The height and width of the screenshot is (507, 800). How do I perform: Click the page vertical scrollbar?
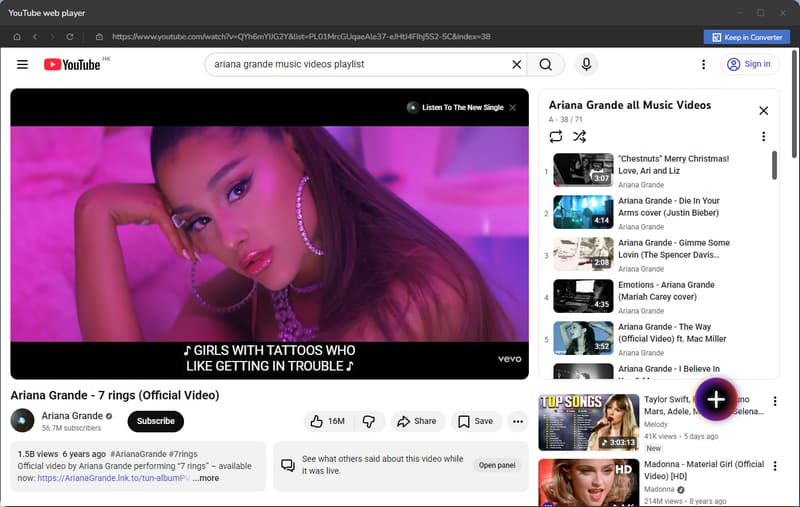click(x=794, y=104)
